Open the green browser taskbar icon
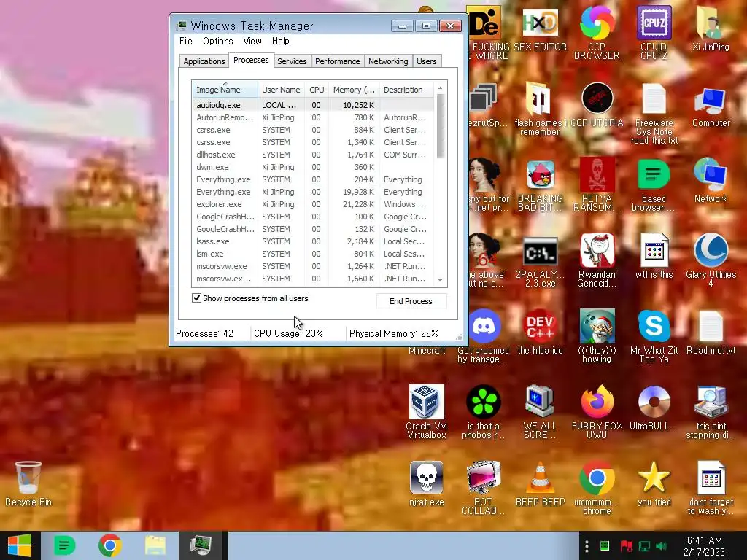747x560 pixels. 64,545
